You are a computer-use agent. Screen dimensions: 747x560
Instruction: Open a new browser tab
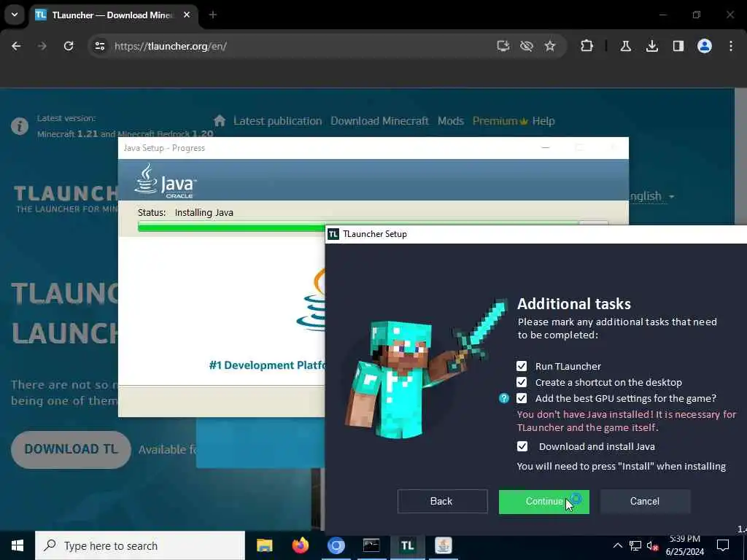[213, 15]
